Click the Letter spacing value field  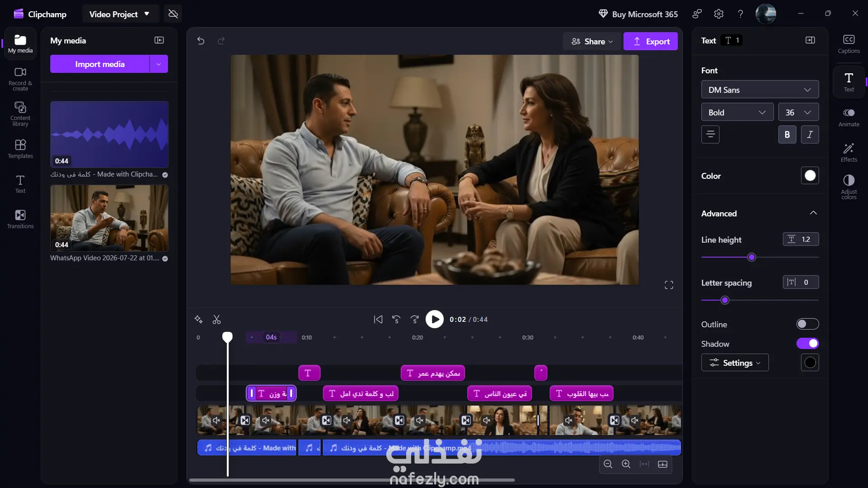tap(801, 282)
